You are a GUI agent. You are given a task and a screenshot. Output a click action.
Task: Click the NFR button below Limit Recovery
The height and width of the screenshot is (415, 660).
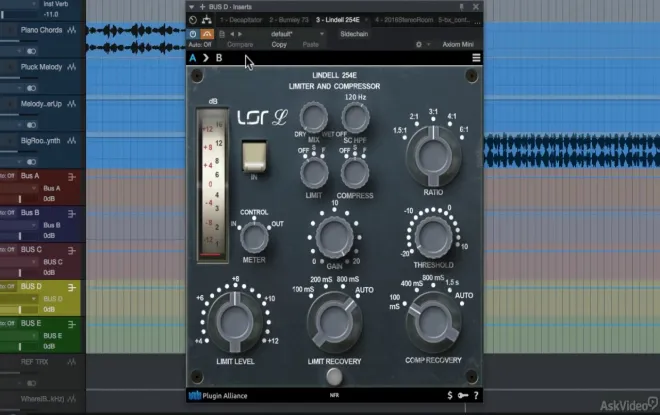pos(334,377)
